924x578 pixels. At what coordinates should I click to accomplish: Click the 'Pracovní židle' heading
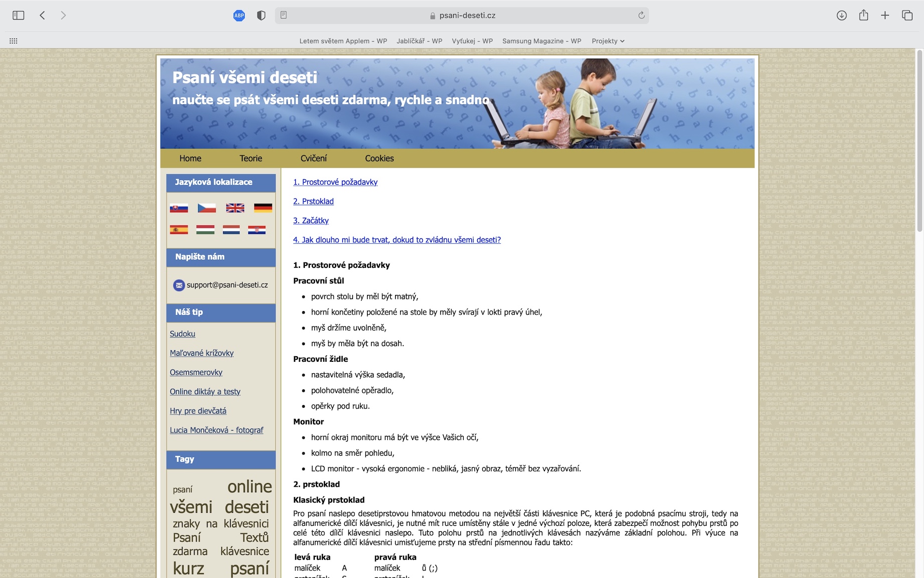tap(320, 359)
